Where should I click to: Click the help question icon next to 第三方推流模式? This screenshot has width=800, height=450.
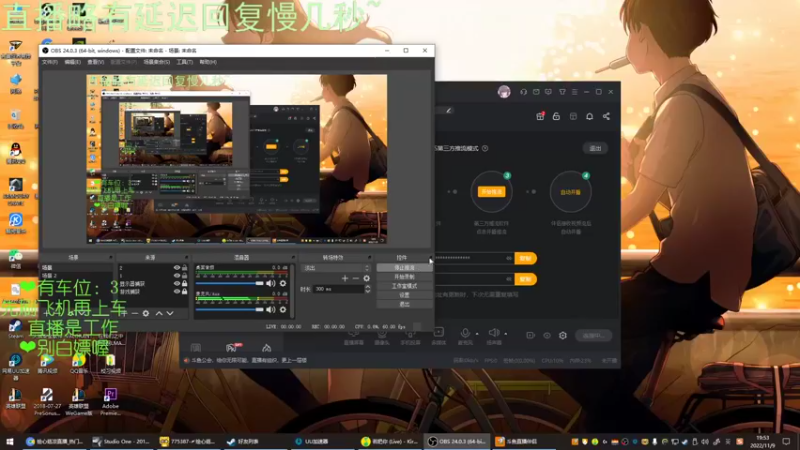coord(485,148)
